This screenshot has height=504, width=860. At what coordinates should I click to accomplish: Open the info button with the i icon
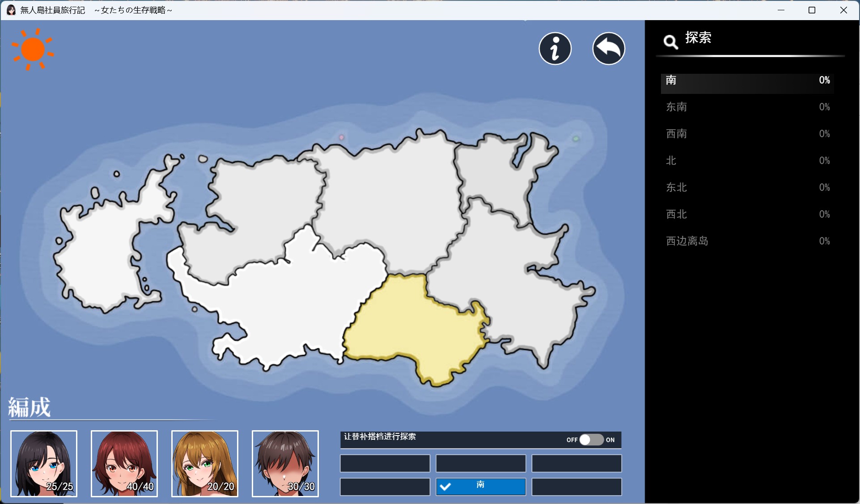click(x=555, y=48)
